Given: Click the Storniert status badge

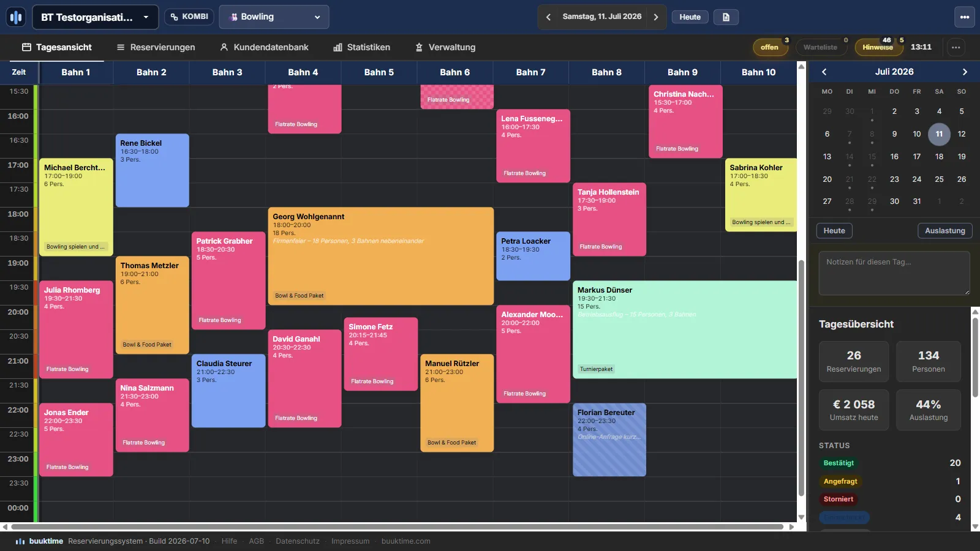Looking at the screenshot, I should point(839,499).
